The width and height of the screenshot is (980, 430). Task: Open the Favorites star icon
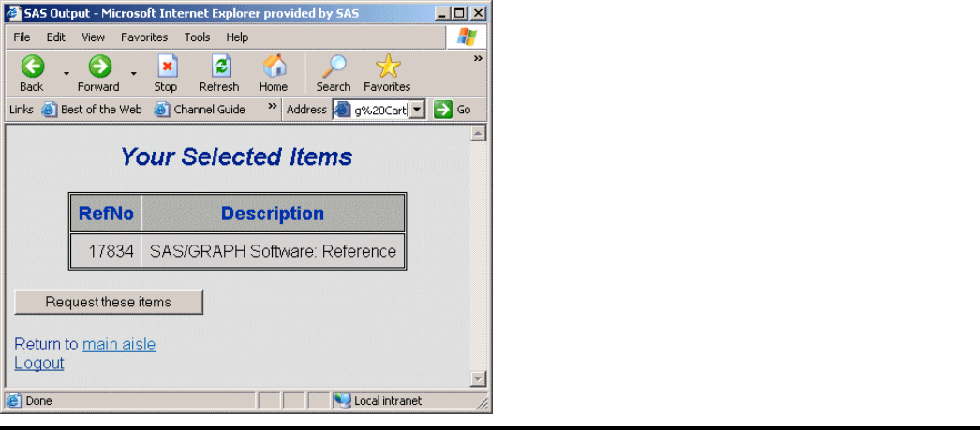[x=388, y=67]
